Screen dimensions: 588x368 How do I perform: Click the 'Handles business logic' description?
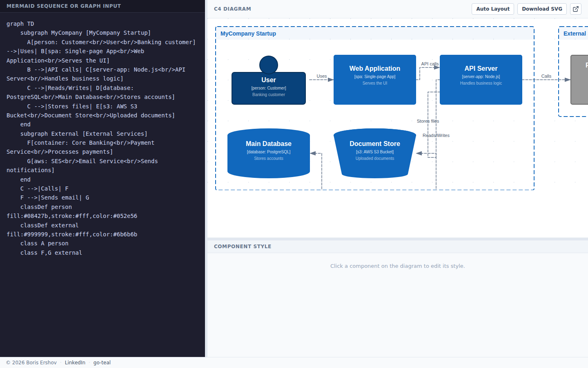(x=481, y=83)
